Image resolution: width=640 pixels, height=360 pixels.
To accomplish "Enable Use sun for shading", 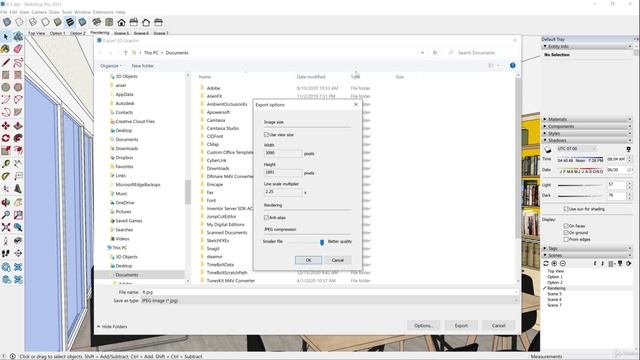I will pyautogui.click(x=566, y=209).
